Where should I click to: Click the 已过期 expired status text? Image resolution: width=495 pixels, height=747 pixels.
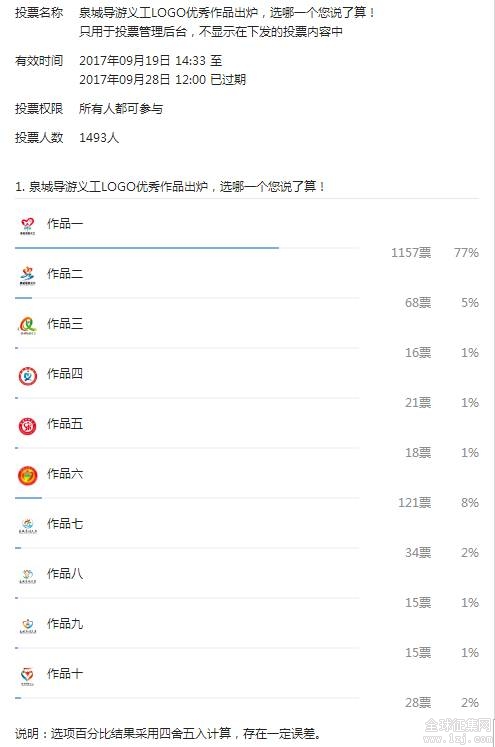pyautogui.click(x=228, y=79)
